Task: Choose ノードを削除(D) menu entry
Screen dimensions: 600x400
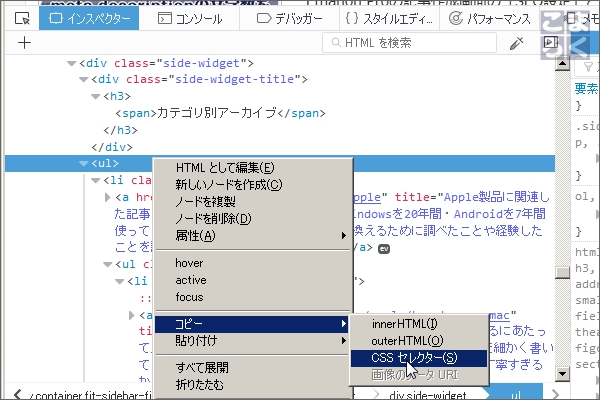Action: (x=253, y=219)
